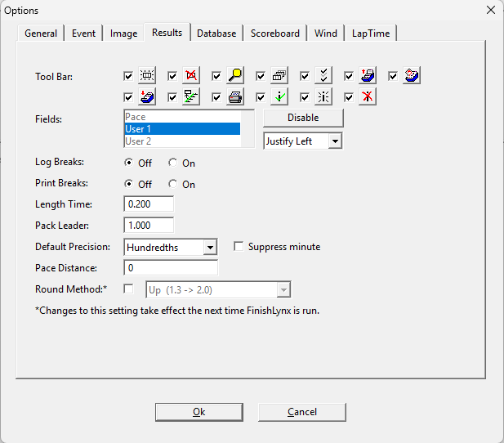Select the Results tab
Screen dimensions: 504x443
(167, 33)
